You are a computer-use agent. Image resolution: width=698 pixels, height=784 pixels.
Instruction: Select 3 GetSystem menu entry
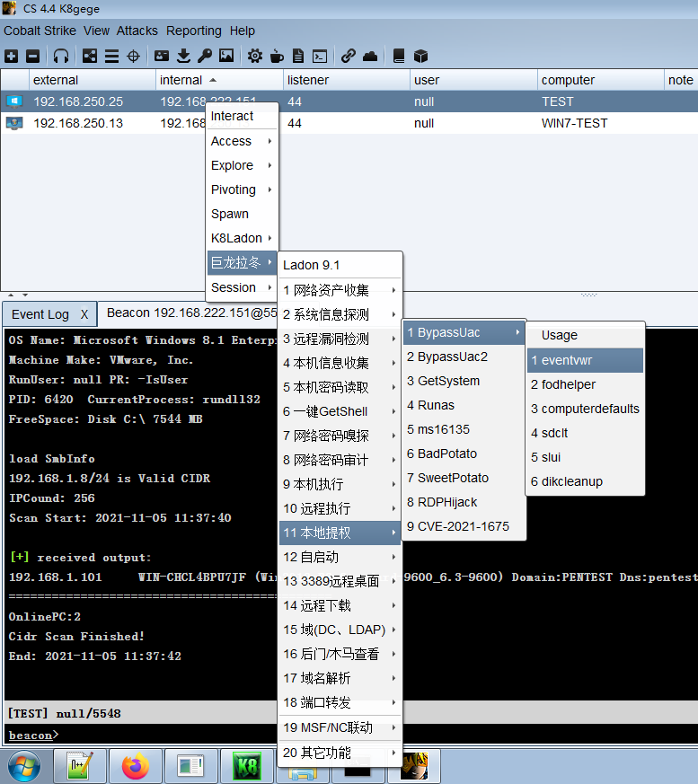464,381
